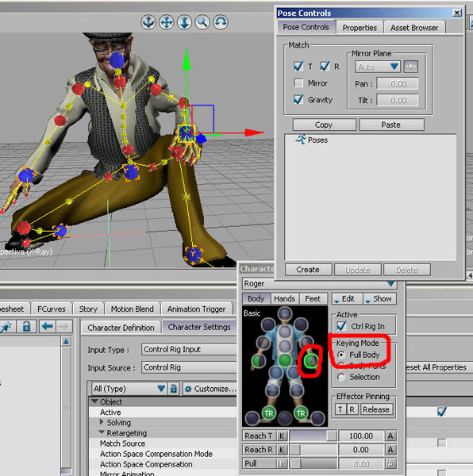Click the Poses running figure icon
The height and width of the screenshot is (476, 473).
click(301, 140)
